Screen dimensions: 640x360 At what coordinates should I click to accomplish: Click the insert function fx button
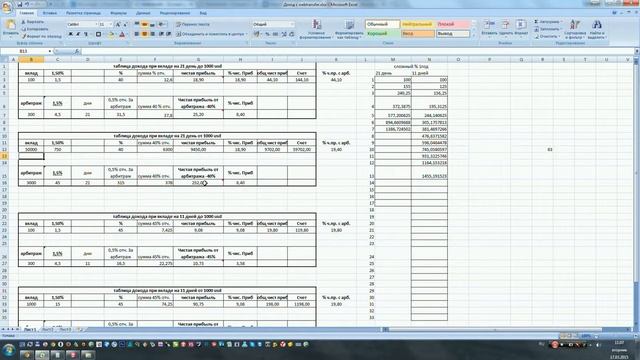pyautogui.click(x=76, y=51)
